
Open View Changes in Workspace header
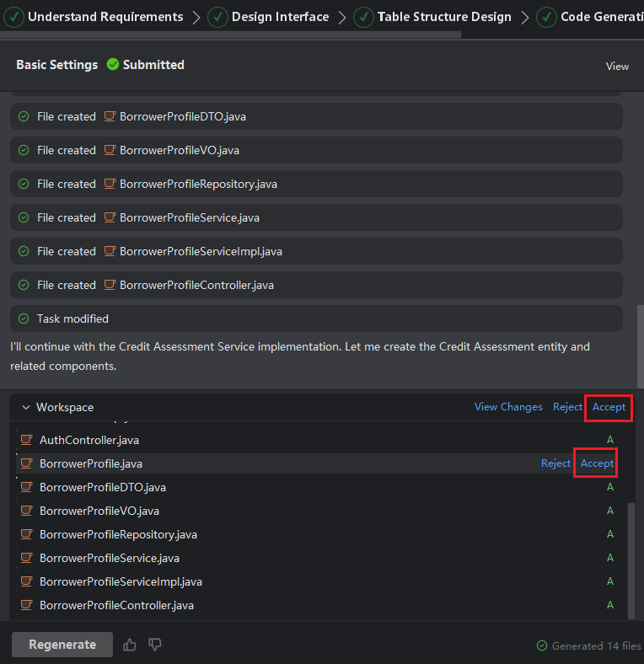pos(508,407)
